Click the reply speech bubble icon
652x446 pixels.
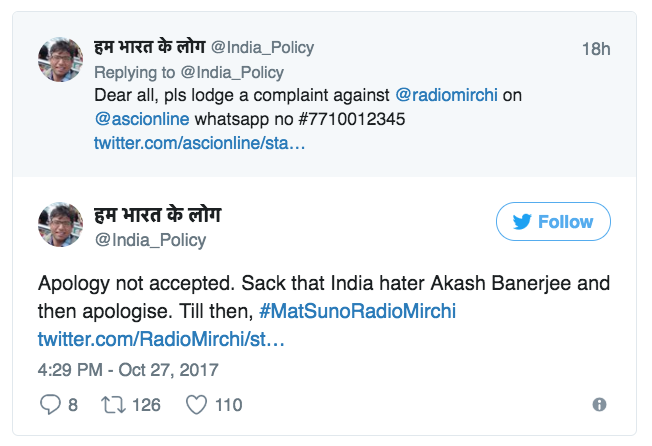(49, 405)
